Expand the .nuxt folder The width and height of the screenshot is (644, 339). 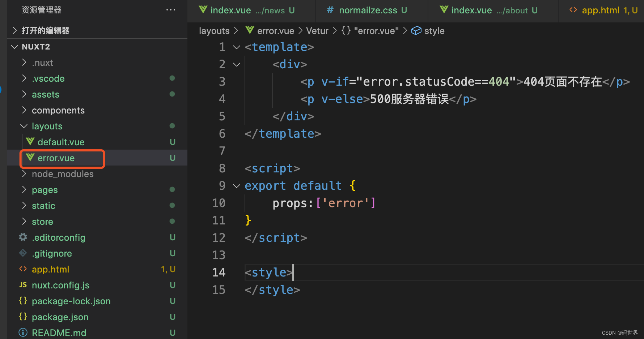click(24, 62)
